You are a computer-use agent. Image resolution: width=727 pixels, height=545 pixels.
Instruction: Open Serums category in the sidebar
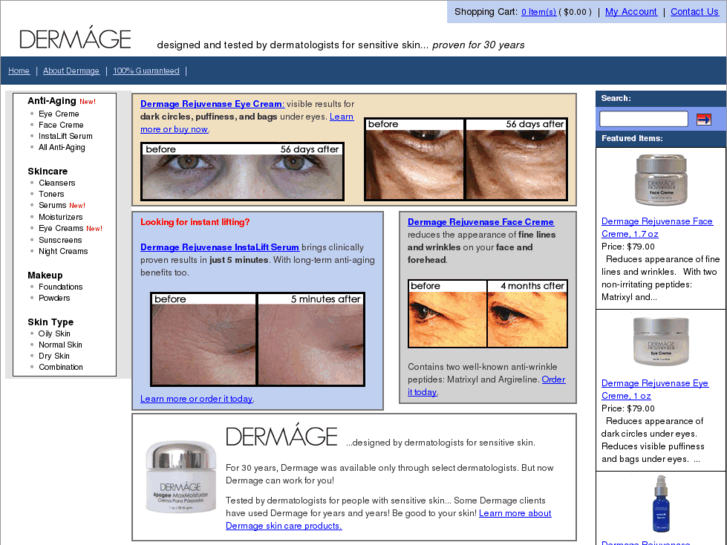click(52, 205)
